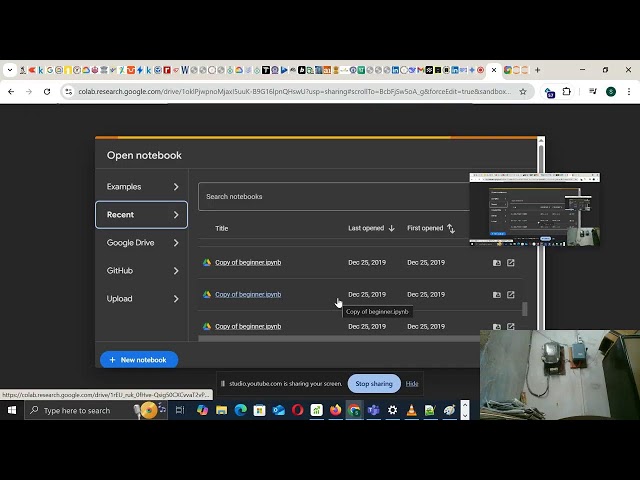
Task: Switch to the Word W browser tab
Action: tap(184, 70)
